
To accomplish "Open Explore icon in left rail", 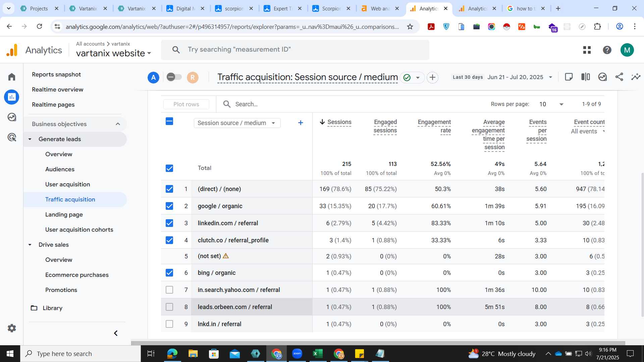I will tap(12, 117).
